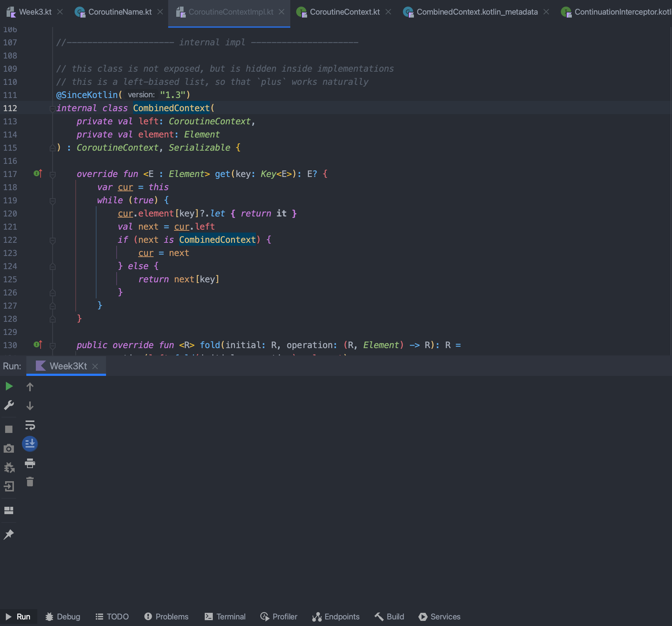
Task: Fold the while loop at line 119
Action: tap(53, 201)
